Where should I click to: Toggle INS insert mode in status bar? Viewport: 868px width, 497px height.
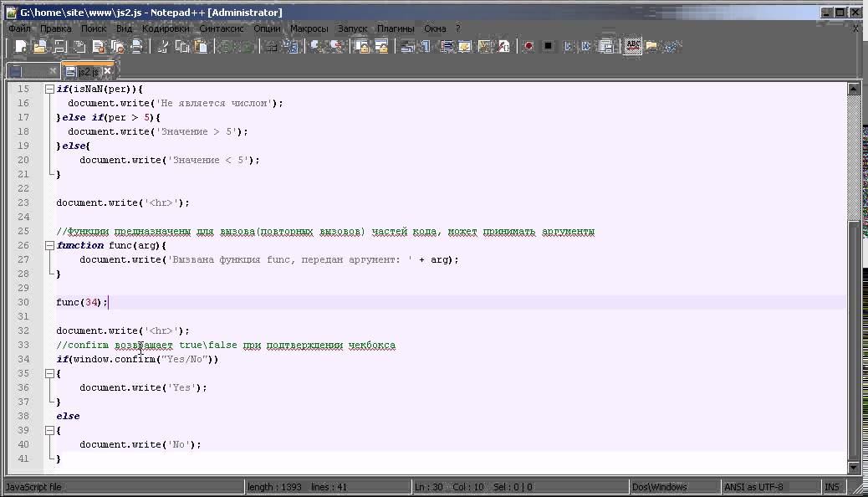832,487
